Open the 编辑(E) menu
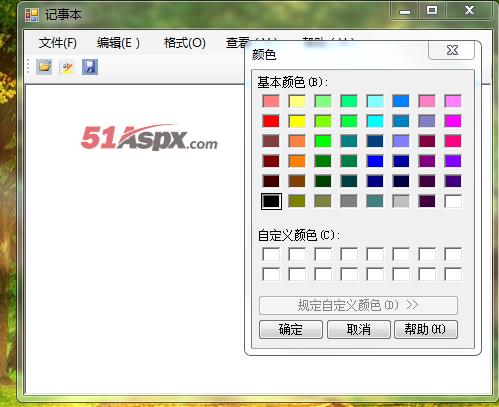499x407 pixels. pyautogui.click(x=118, y=43)
